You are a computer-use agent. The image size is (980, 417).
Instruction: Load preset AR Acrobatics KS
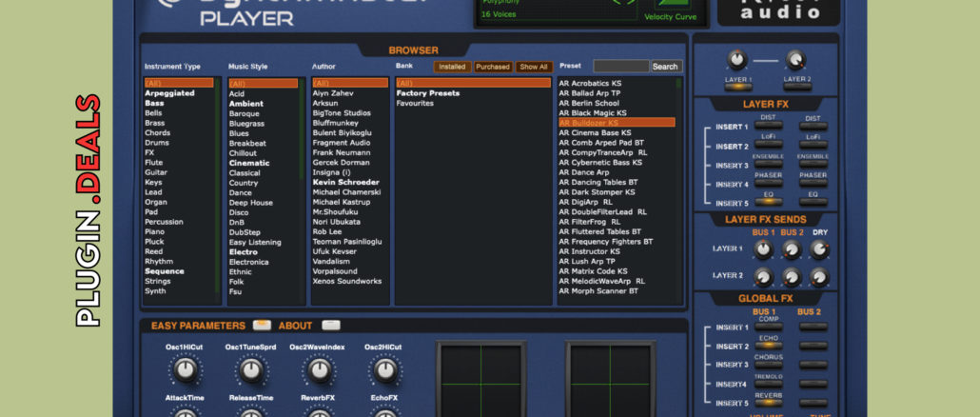point(590,83)
